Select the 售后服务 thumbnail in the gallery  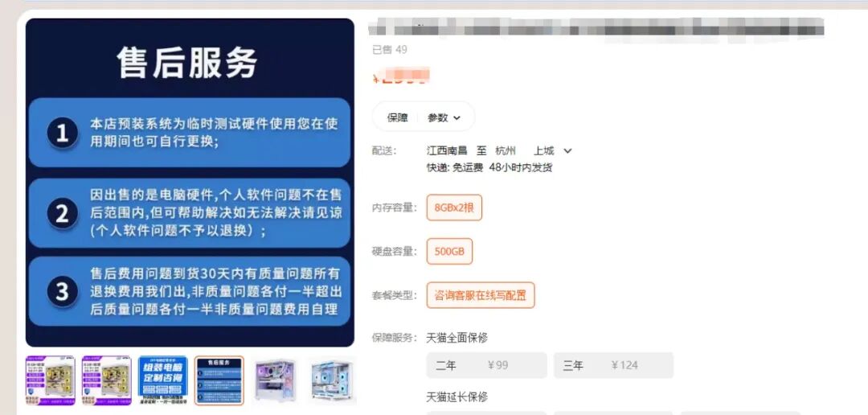coord(219,380)
